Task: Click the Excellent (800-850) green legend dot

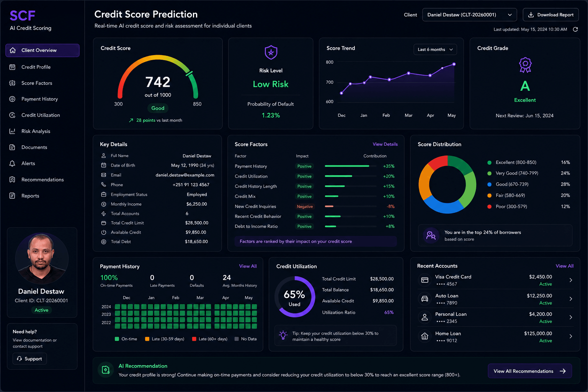Action: (489, 163)
